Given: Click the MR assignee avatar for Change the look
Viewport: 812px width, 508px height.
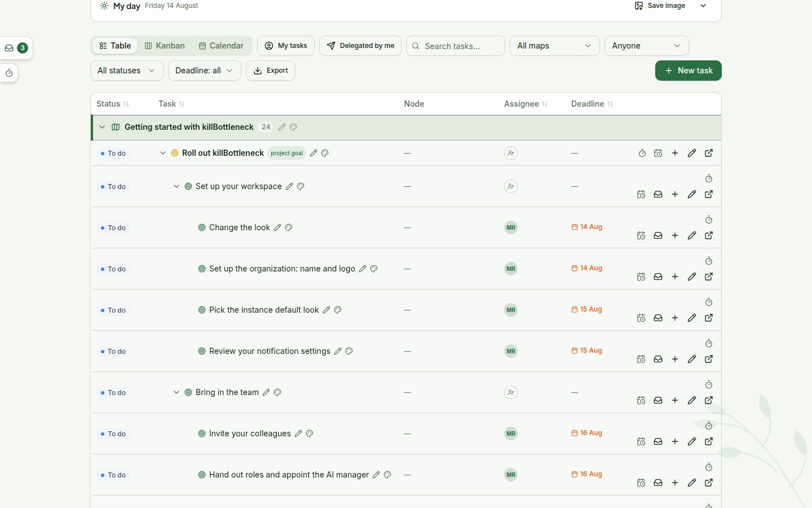Looking at the screenshot, I should 511,227.
